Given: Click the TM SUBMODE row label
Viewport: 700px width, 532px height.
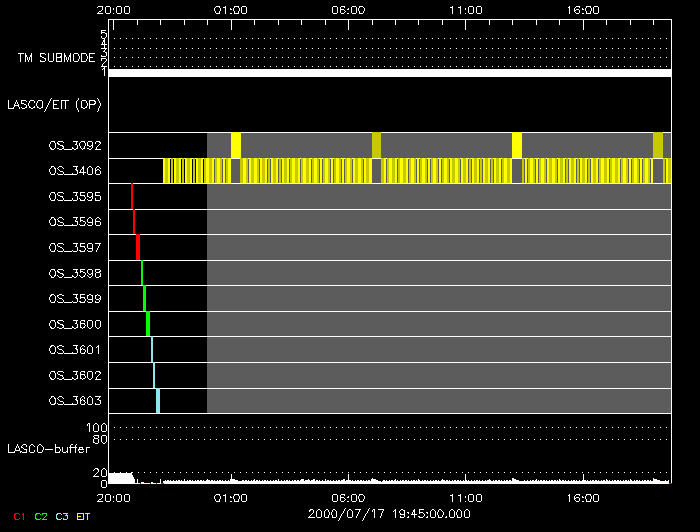Looking at the screenshot, I should (56, 58).
